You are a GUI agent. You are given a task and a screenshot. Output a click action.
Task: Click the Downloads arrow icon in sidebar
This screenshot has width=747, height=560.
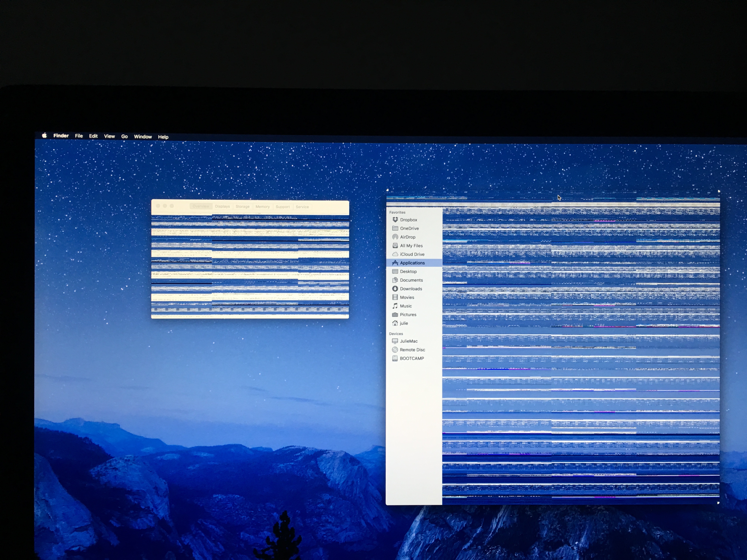(395, 289)
